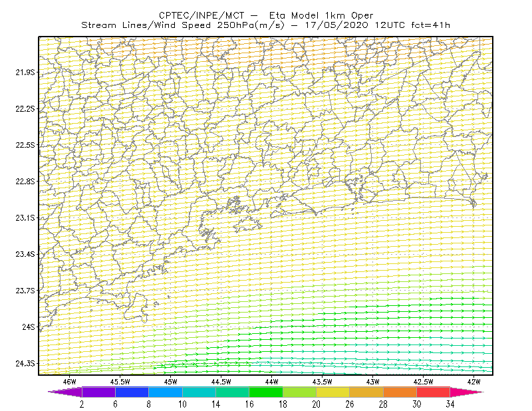Click the CPTEC/INPE/MCT title text
Image resolution: width=532 pixels, height=411 pixels.
tap(201, 15)
